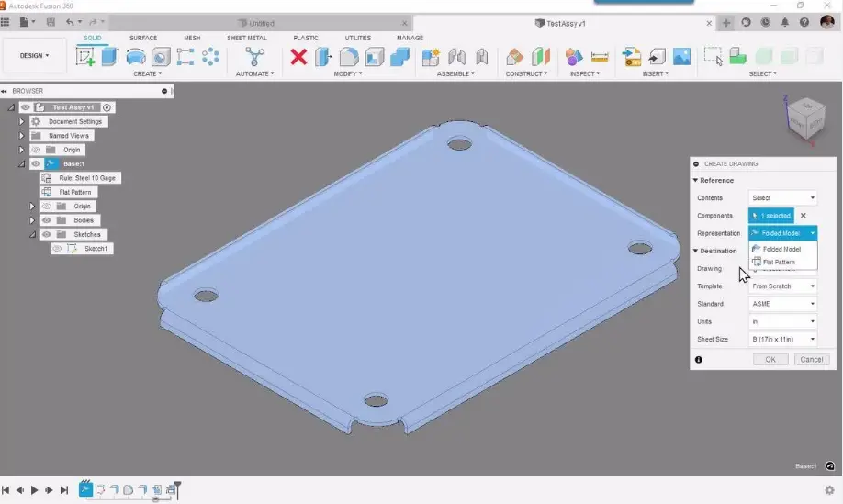The height and width of the screenshot is (504, 843).
Task: Clear the 1 selected component X
Action: (804, 216)
